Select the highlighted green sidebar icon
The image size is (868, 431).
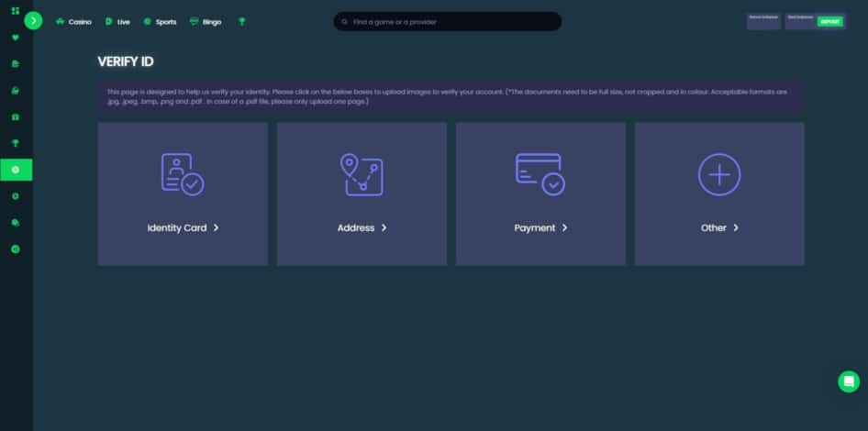[16, 170]
